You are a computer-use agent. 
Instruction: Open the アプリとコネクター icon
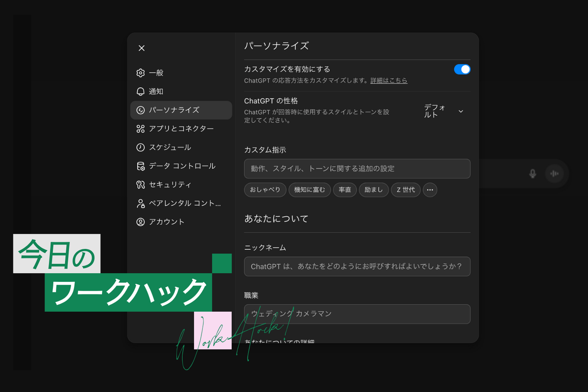point(141,128)
